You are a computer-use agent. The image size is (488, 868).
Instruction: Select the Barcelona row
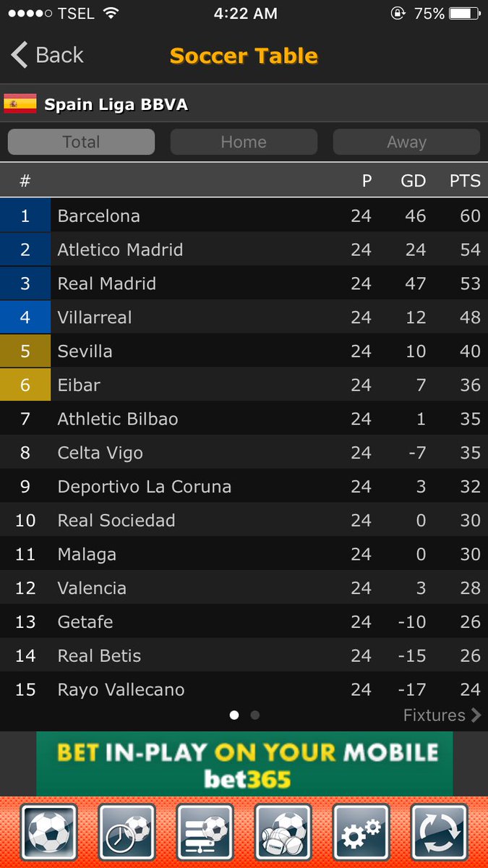(244, 216)
